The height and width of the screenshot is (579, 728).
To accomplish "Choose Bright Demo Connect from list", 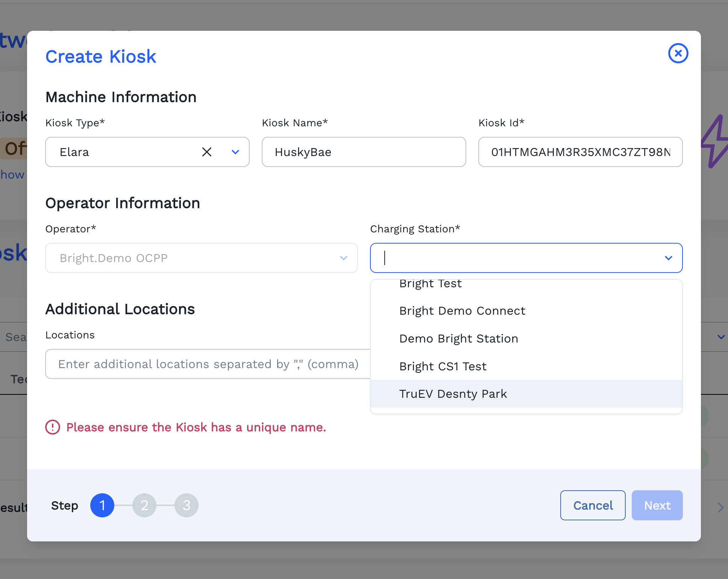I will (x=462, y=311).
